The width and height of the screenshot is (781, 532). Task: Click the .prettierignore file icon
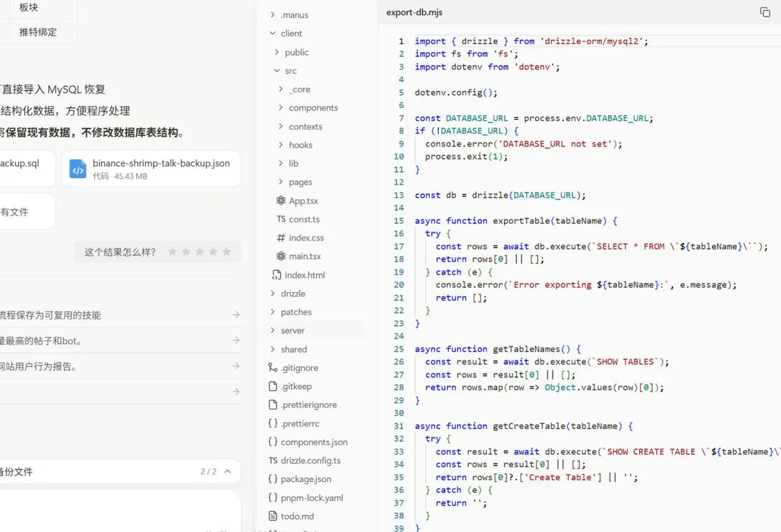tap(273, 405)
